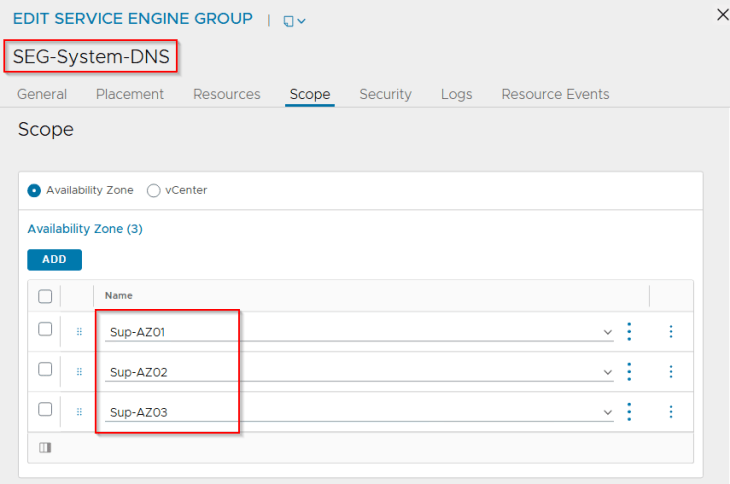This screenshot has width=730, height=484.
Task: Open the dropdown beside the dialog title
Action: (x=295, y=21)
